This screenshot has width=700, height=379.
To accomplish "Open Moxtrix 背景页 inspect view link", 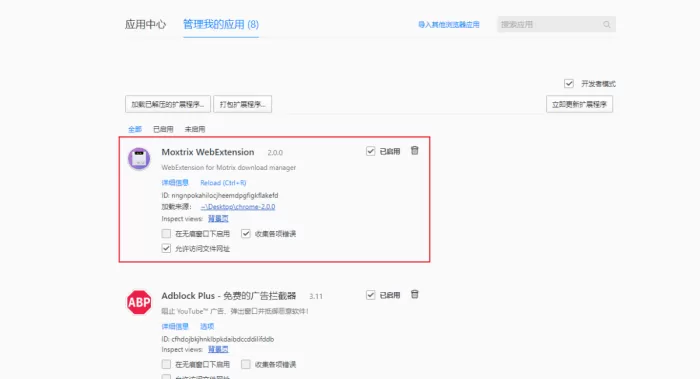I will pyautogui.click(x=218, y=218).
